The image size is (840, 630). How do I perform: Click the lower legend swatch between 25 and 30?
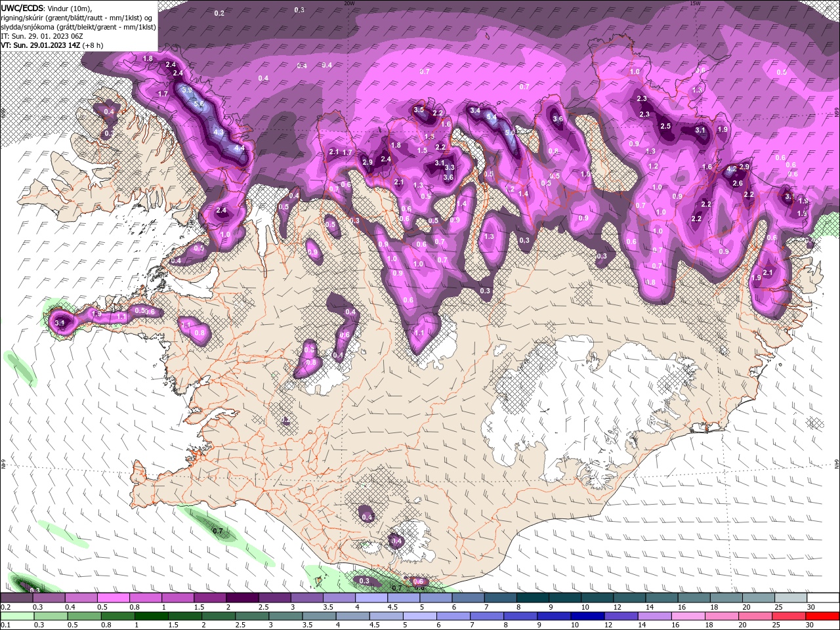click(x=789, y=616)
